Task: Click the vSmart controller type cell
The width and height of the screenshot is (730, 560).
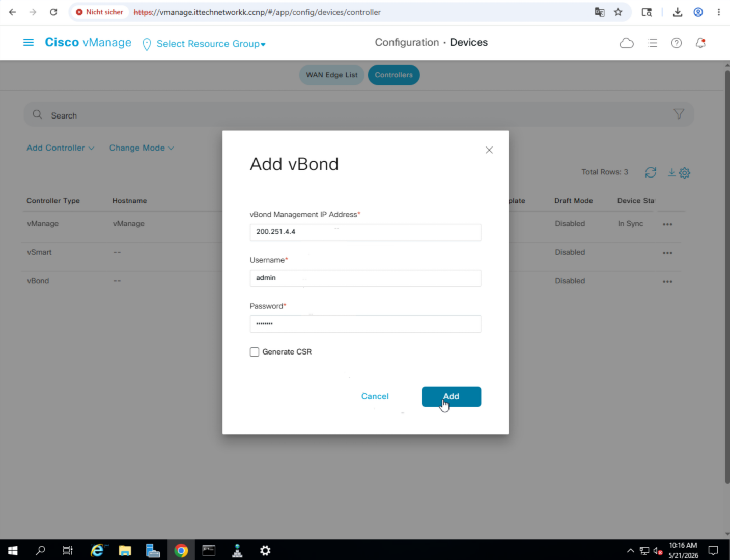Action: click(x=39, y=252)
